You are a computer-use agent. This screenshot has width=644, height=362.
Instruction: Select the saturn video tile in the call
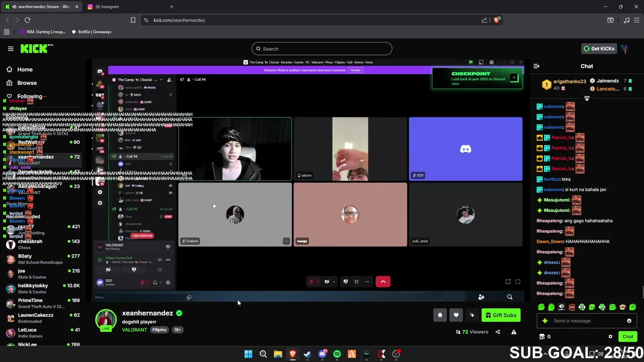[350, 149]
